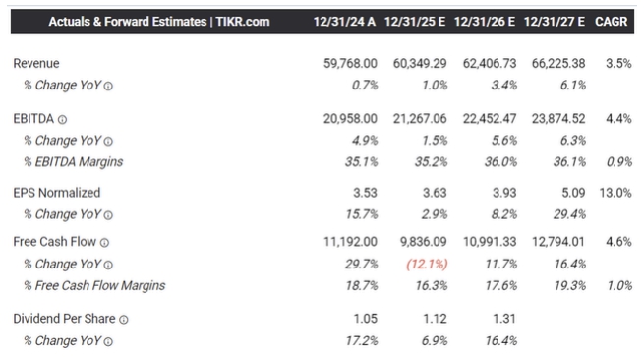The image size is (644, 357).
Task: Click the % Free Cash Flow Margins label
Action: (94, 285)
